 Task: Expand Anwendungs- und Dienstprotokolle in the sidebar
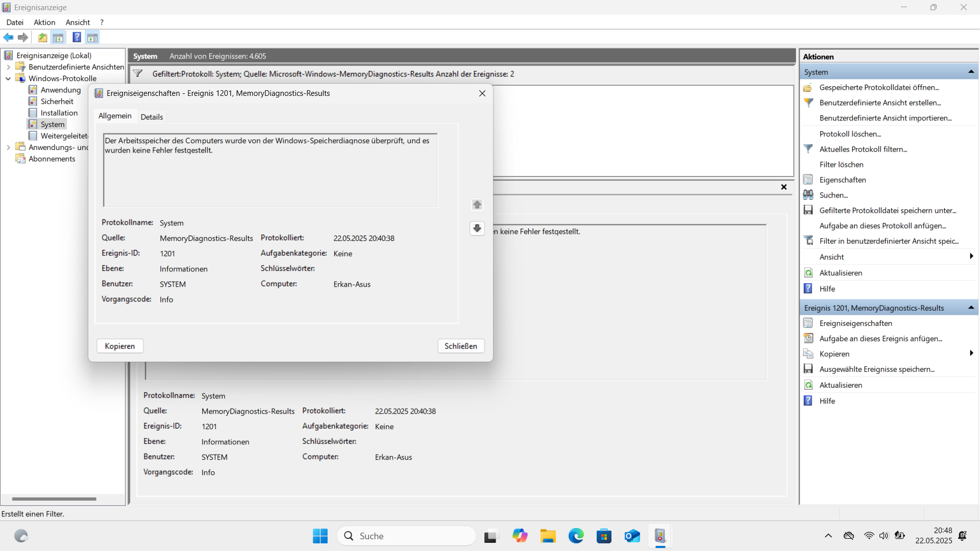tap(8, 147)
